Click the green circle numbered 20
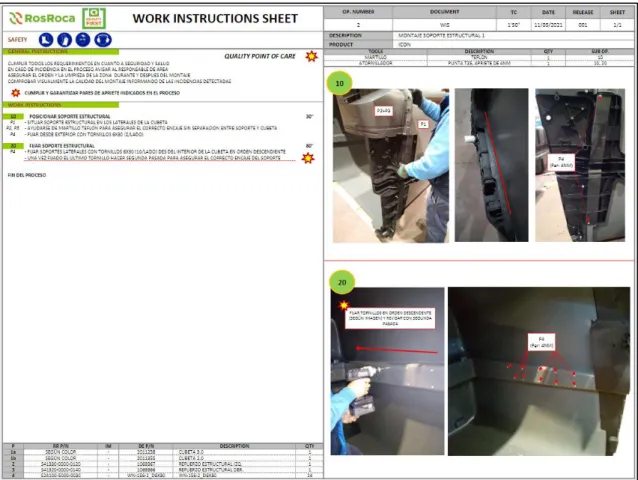The height and width of the screenshot is (480, 638). point(342,282)
